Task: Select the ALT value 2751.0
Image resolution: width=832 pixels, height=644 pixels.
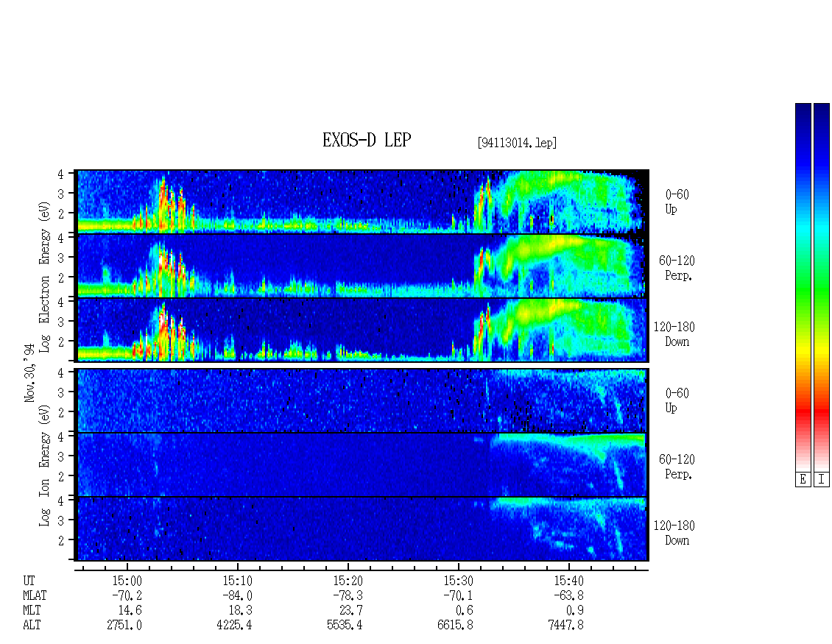Action: [x=124, y=626]
